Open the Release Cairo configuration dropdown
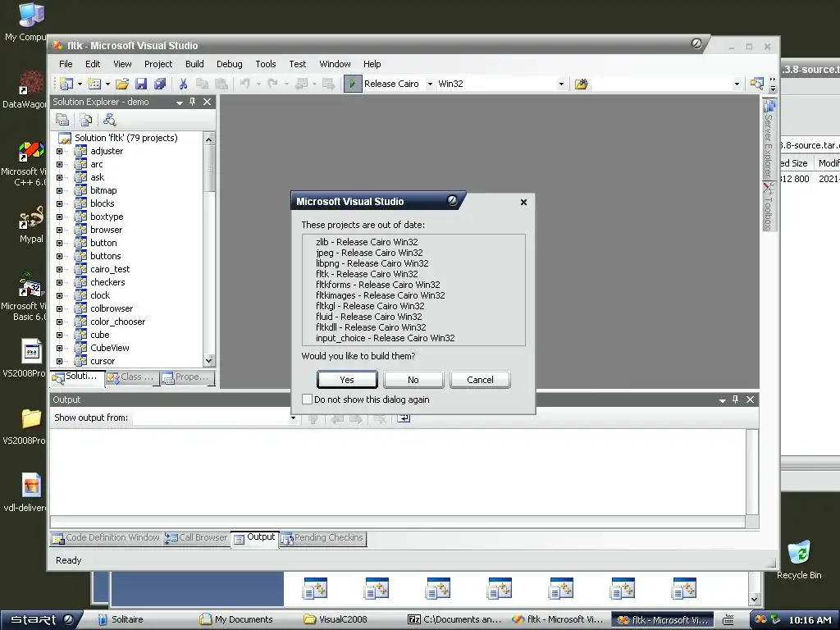The image size is (840, 630). point(430,84)
